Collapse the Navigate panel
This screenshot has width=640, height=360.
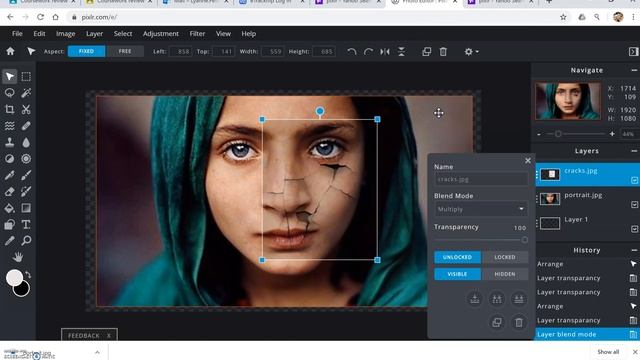[x=633, y=70]
